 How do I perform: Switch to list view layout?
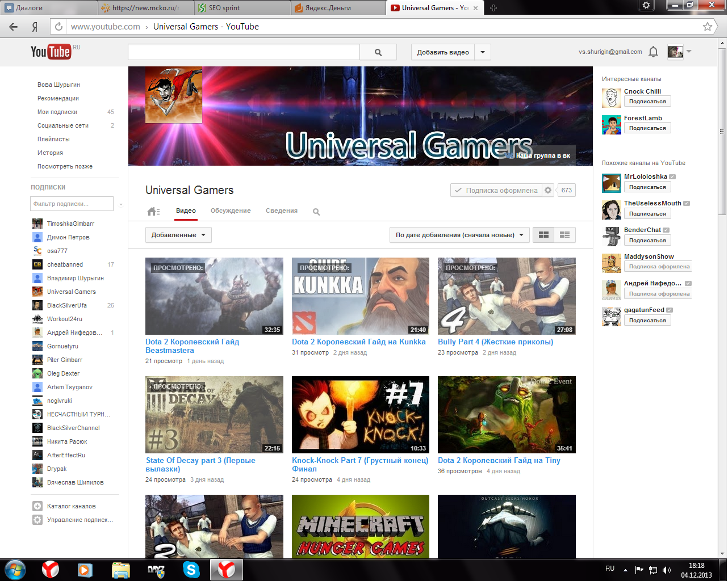pos(564,235)
